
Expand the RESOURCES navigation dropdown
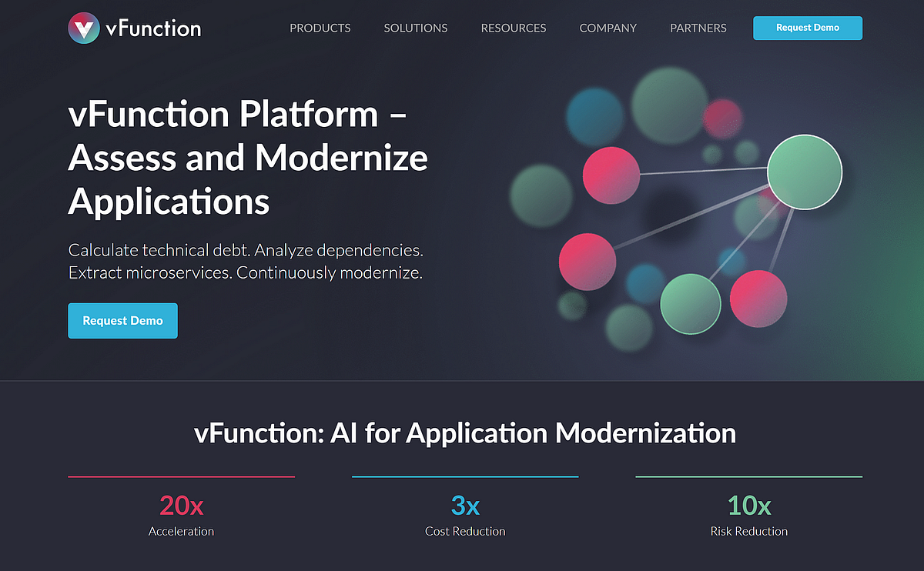coord(513,28)
